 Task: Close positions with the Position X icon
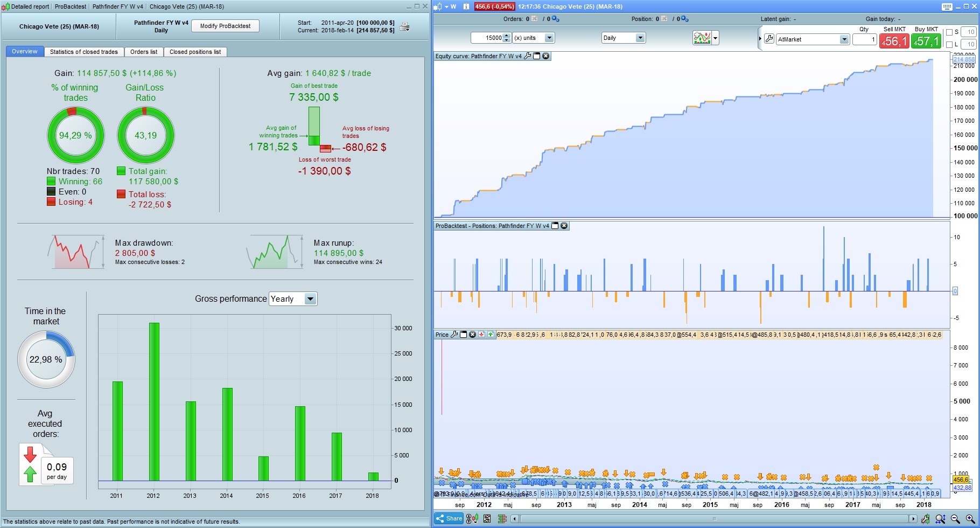tap(664, 19)
